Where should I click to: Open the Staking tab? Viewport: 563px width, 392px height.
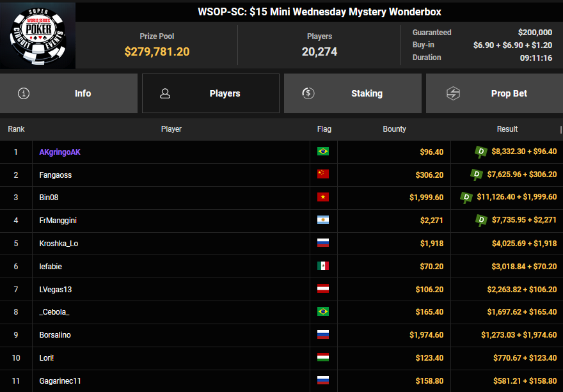coord(353,93)
